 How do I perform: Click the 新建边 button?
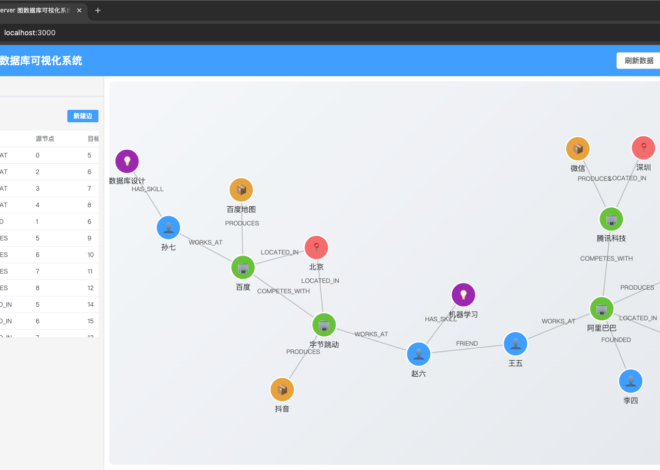coord(83,116)
